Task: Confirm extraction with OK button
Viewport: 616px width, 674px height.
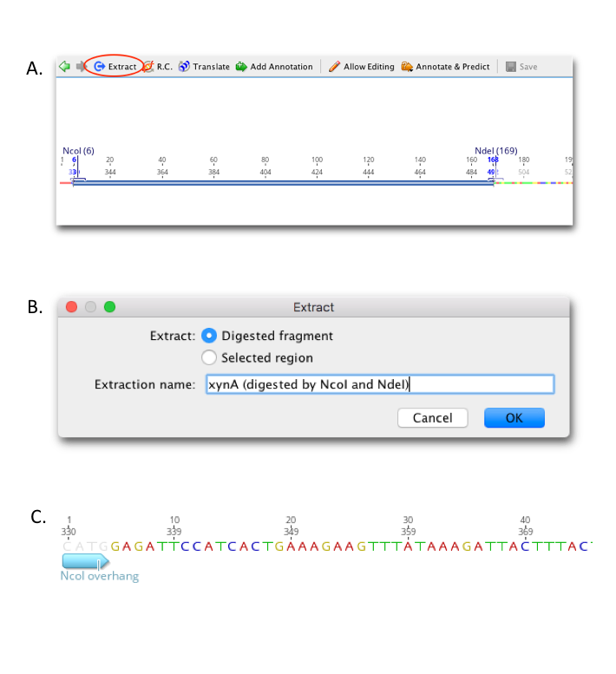Action: 514,418
